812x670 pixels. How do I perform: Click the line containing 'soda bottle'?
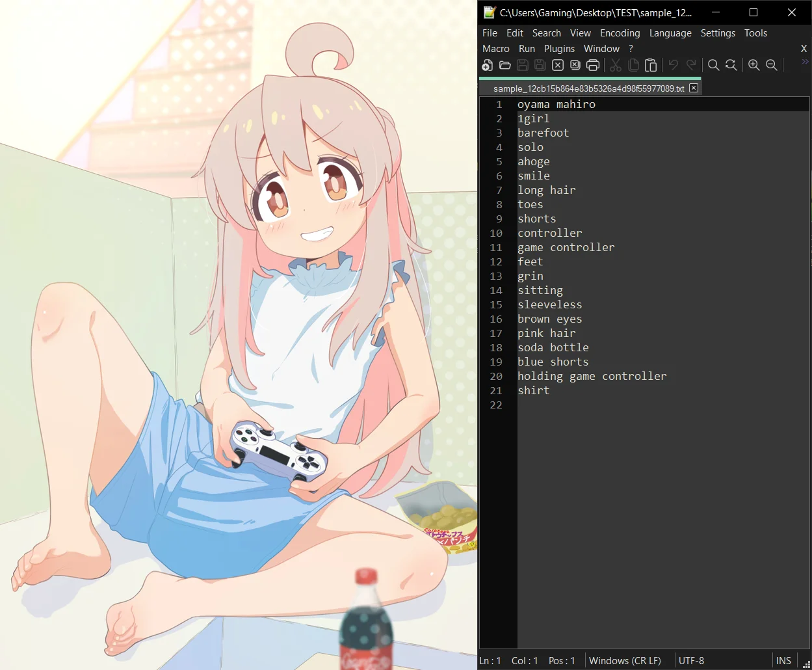point(663,347)
